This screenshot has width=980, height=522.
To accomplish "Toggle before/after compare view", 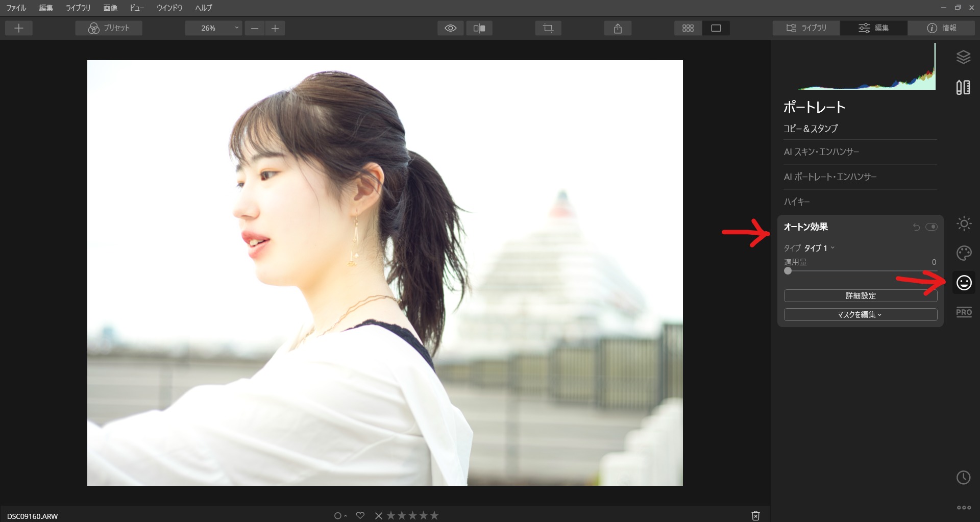I will click(x=479, y=28).
